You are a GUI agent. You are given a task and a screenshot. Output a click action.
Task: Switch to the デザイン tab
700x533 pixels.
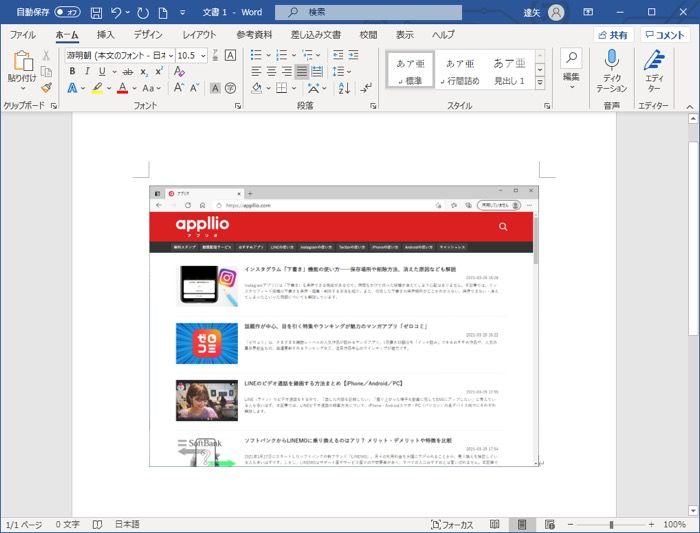(x=148, y=35)
